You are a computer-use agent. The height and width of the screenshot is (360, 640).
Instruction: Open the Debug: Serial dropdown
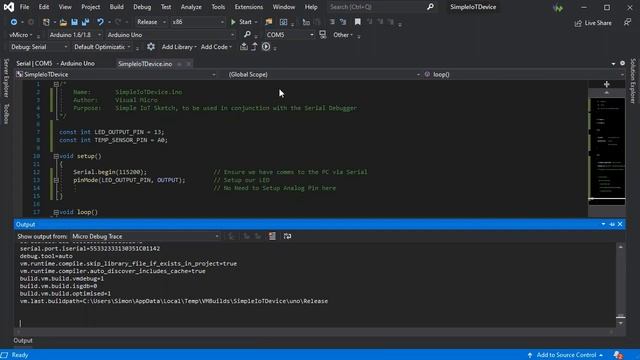click(39, 47)
